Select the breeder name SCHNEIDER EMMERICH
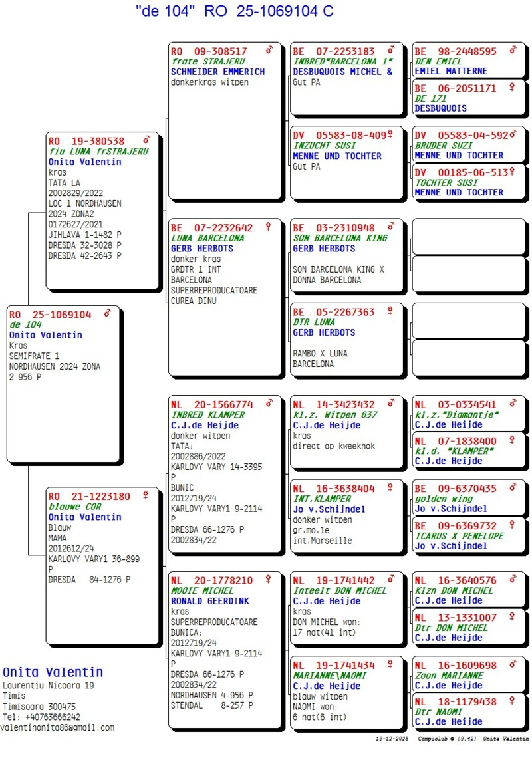This screenshot has width=532, height=764. (x=217, y=72)
